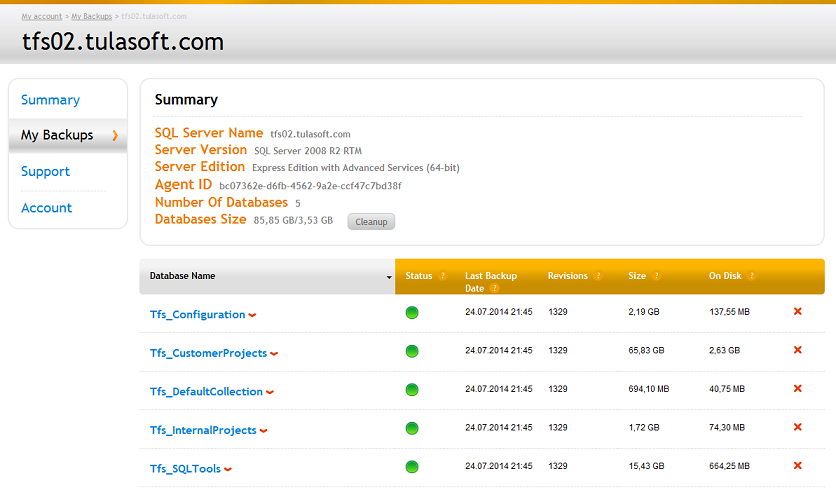836x490 pixels.
Task: Click the Tfs_SQLTools backup date 24.07.2014 21:45
Action: 499,466
